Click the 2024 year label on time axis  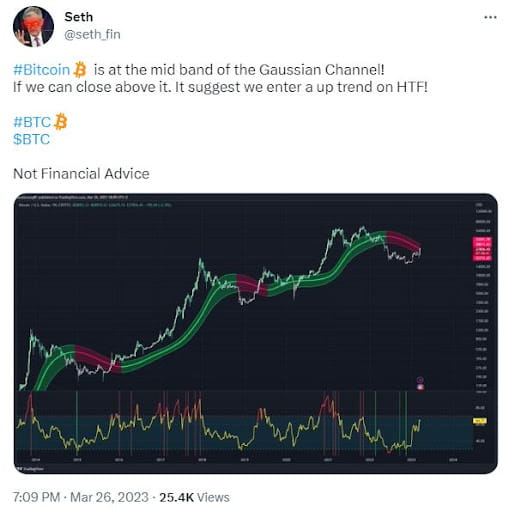point(453,460)
